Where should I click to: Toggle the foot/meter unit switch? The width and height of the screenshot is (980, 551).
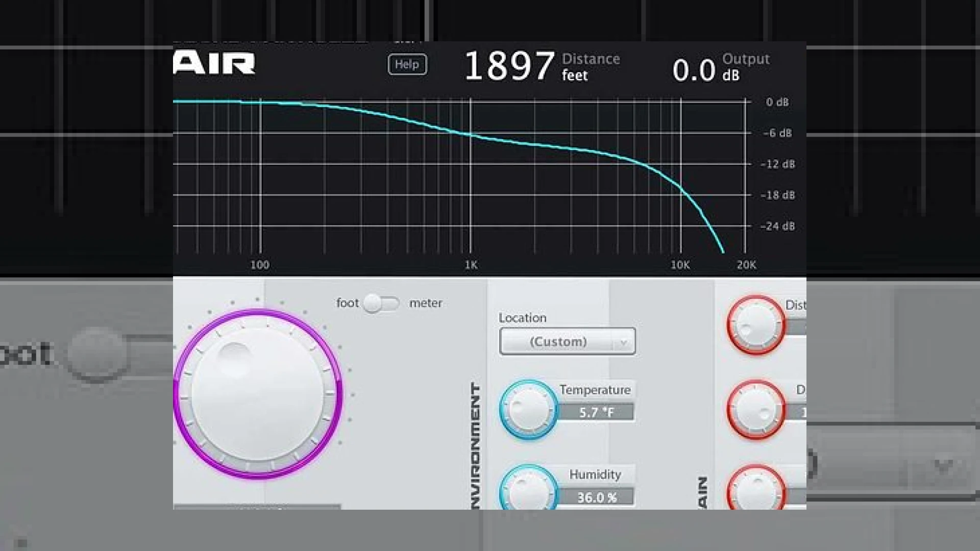[x=381, y=303]
